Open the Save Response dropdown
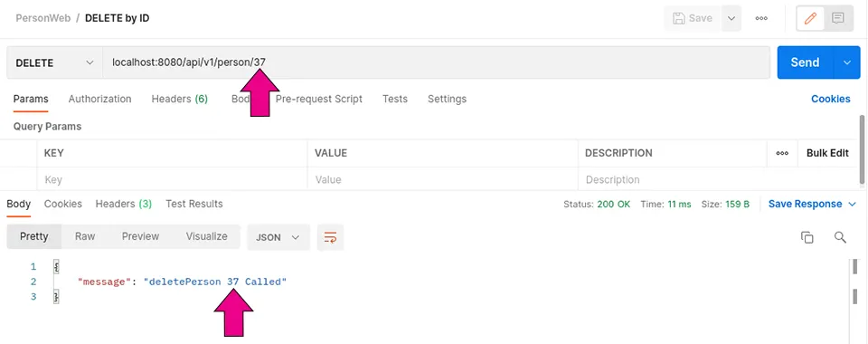 pyautogui.click(x=812, y=205)
